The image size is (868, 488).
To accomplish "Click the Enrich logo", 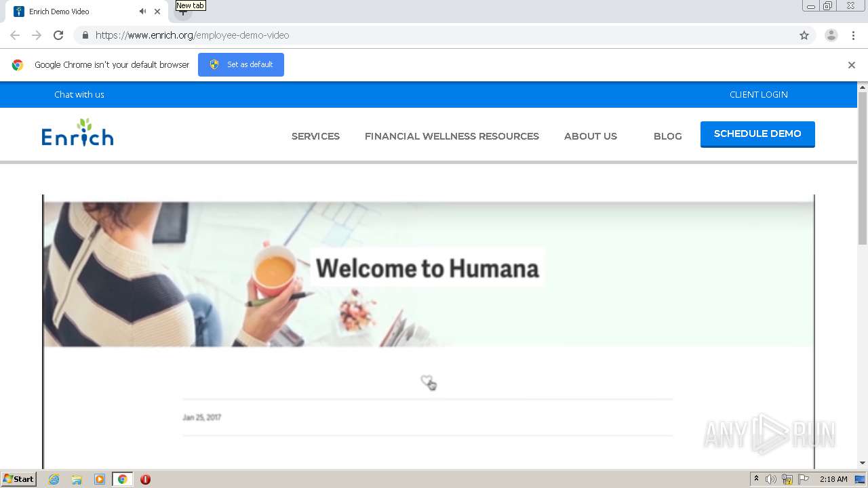I will [77, 133].
